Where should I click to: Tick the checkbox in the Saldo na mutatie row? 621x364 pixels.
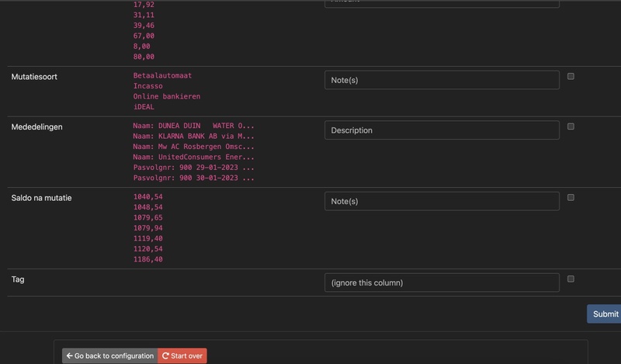pyautogui.click(x=571, y=197)
